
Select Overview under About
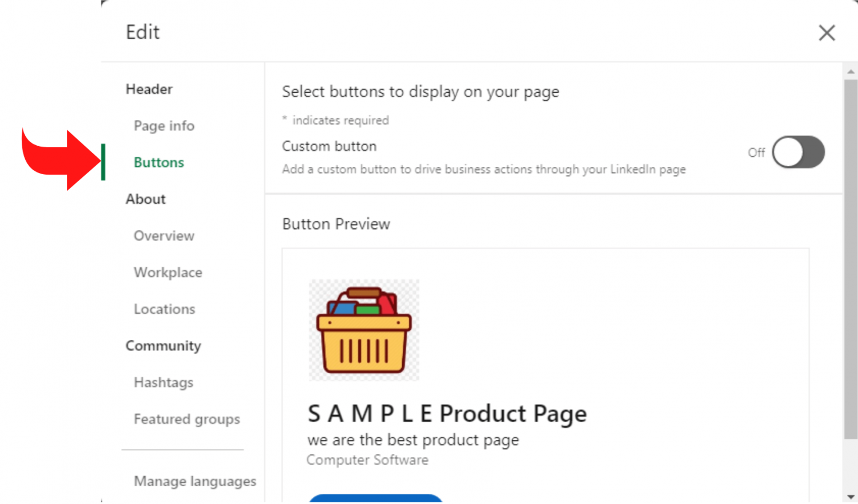(164, 236)
